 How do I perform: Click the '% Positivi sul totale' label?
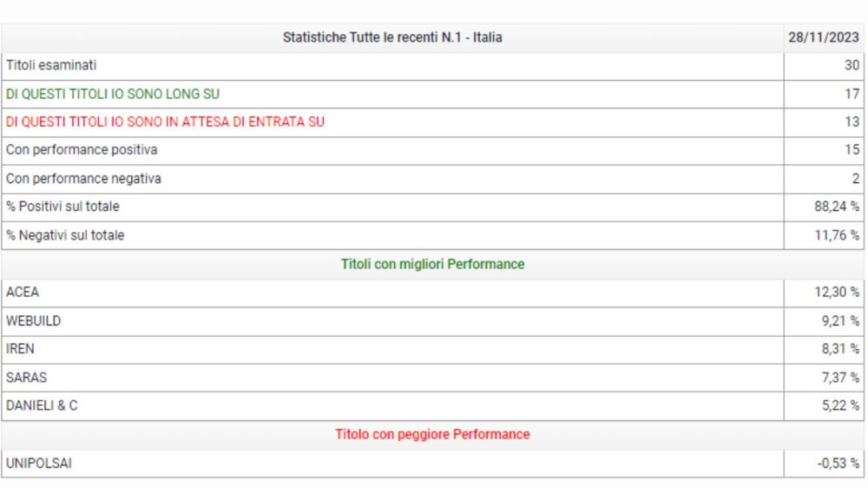[x=62, y=207]
